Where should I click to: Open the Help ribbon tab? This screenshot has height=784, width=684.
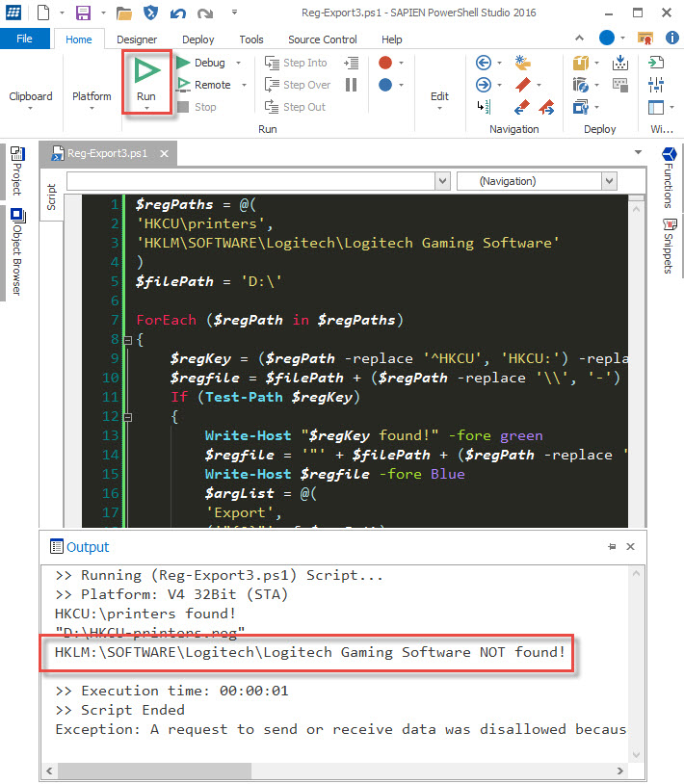click(x=391, y=39)
